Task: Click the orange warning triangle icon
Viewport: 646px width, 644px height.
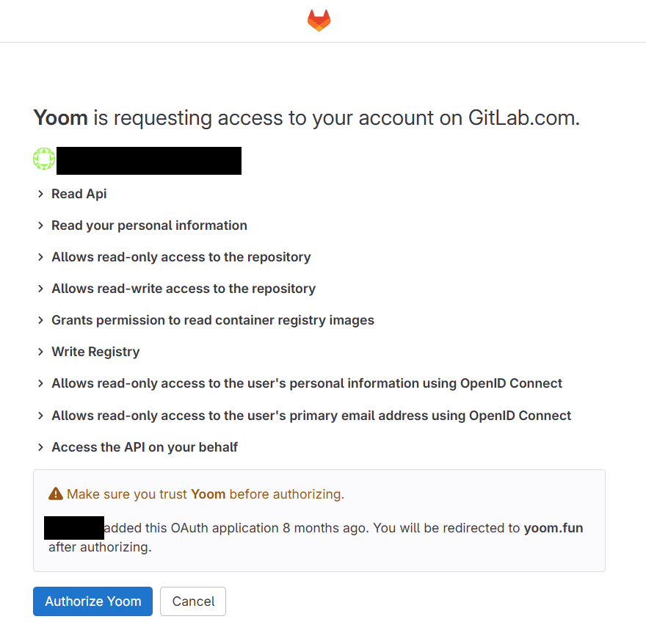Action: [56, 493]
